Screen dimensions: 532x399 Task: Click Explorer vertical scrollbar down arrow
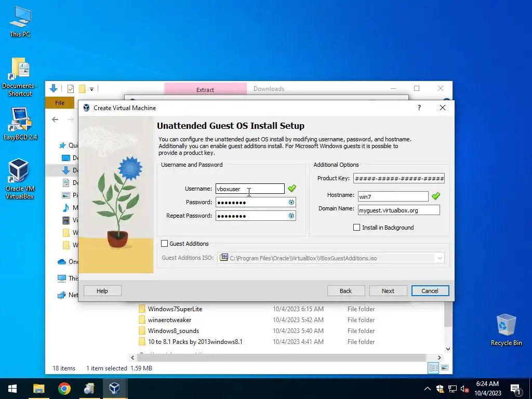[x=448, y=349]
